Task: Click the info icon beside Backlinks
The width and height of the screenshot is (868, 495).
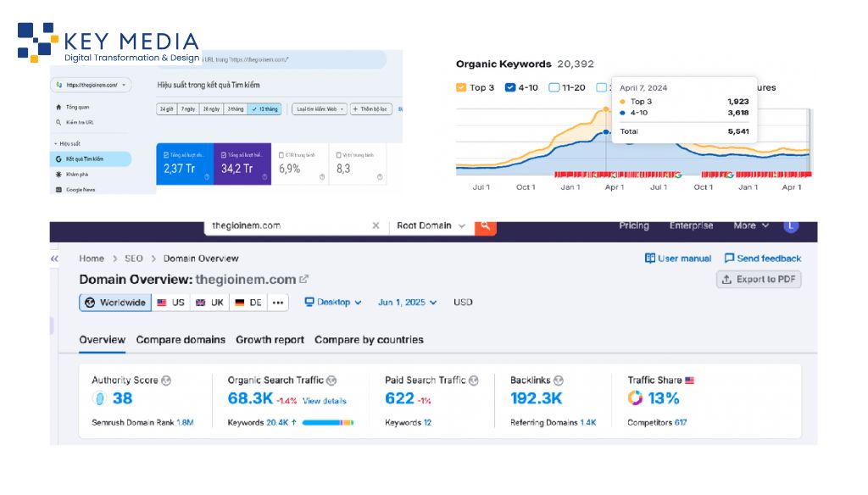Action: click(559, 381)
